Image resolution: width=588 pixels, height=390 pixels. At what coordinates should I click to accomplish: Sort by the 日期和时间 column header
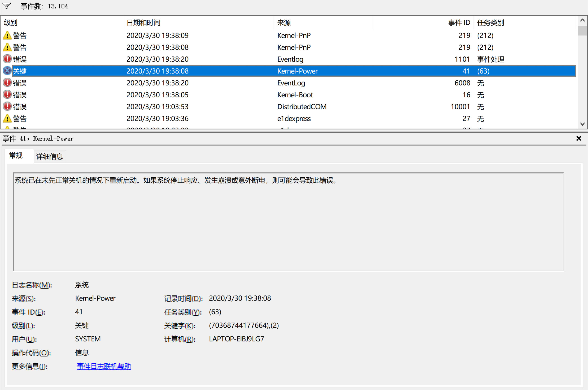click(x=143, y=23)
